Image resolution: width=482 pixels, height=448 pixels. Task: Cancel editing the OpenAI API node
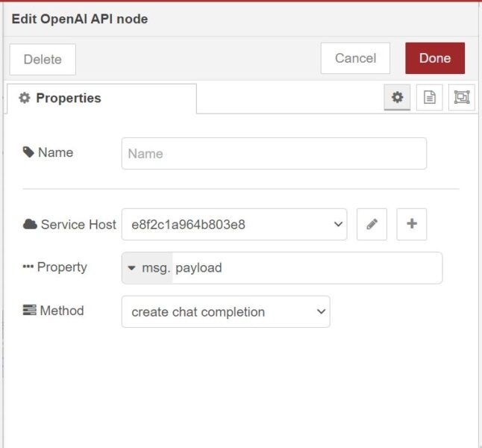[355, 58]
